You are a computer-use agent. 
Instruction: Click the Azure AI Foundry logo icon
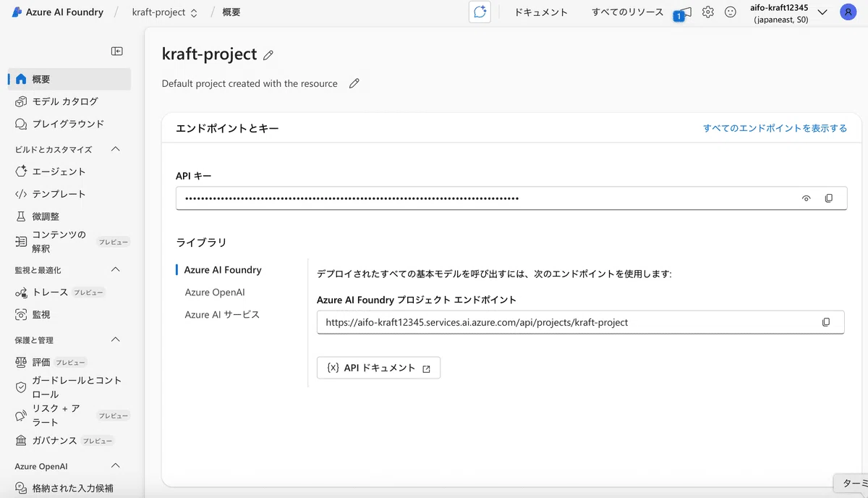pos(17,12)
